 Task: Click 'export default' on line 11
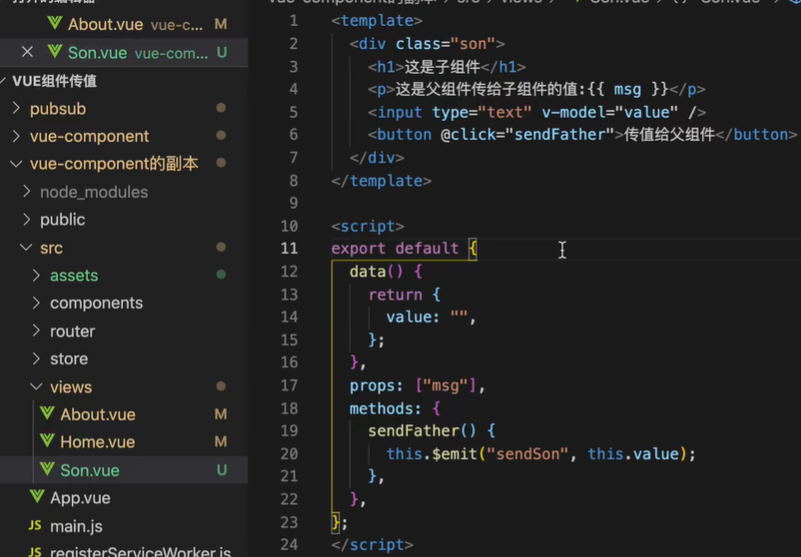point(395,248)
